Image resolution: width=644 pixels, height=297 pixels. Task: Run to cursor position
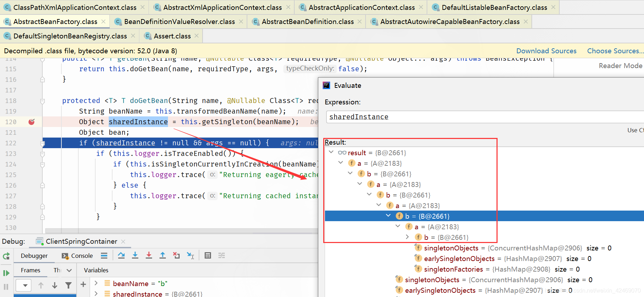coord(191,256)
